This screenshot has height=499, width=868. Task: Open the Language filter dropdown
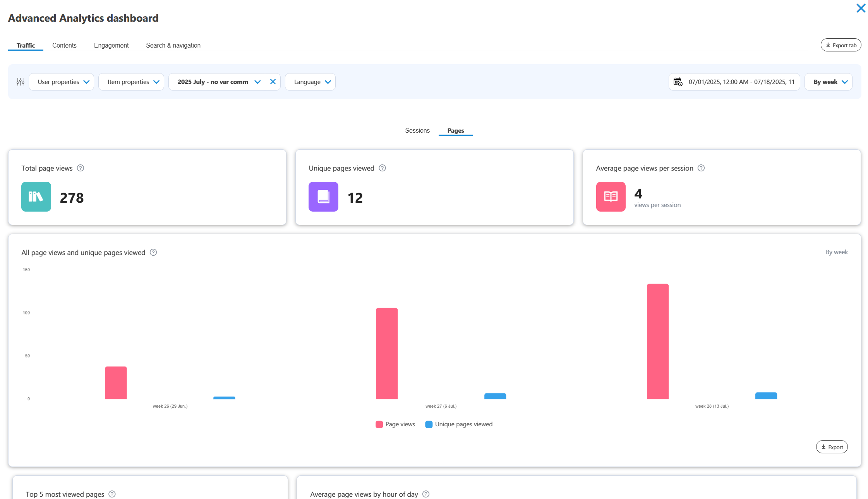click(310, 82)
